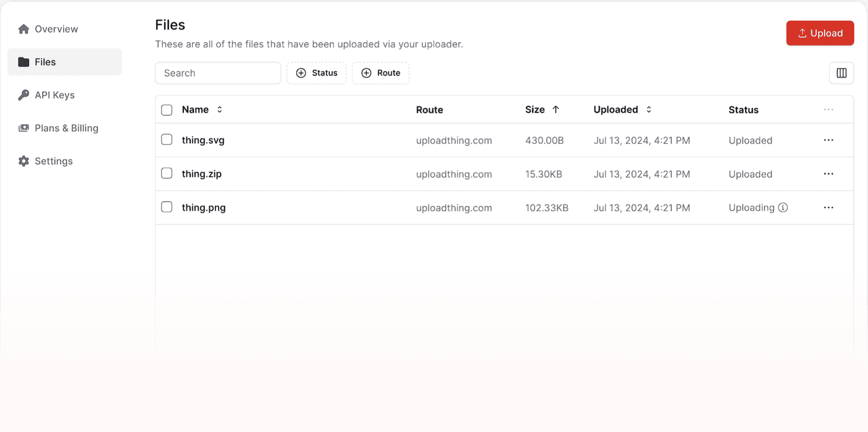Open the Route filter dropdown
This screenshot has width=868, height=432.
click(x=380, y=73)
